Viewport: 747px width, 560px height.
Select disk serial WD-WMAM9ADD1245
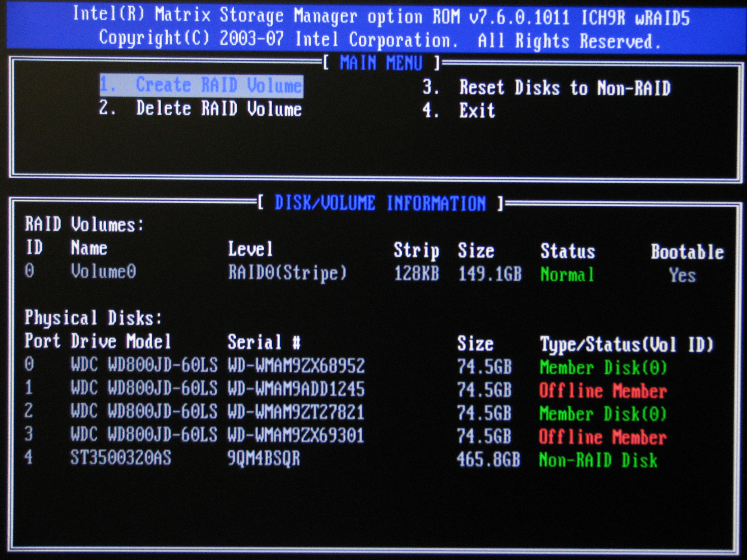(x=296, y=389)
